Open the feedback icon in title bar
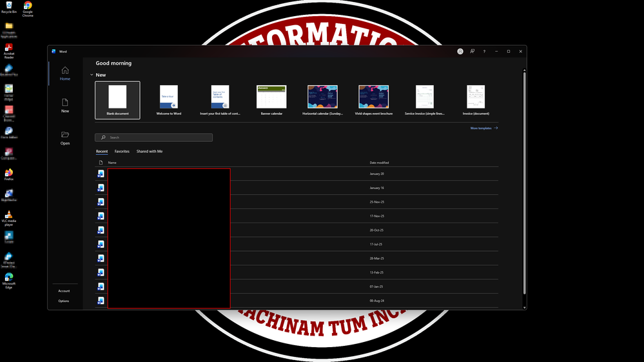The image size is (644, 362). point(473,52)
